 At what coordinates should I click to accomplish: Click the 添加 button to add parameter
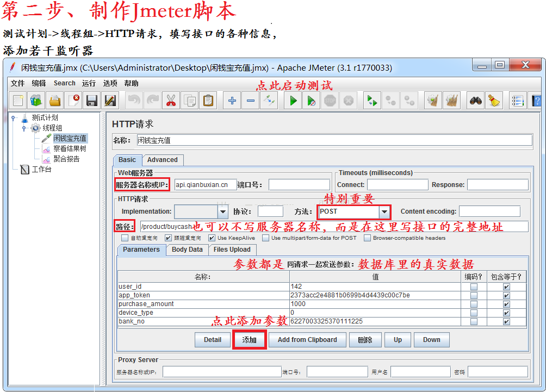249,340
